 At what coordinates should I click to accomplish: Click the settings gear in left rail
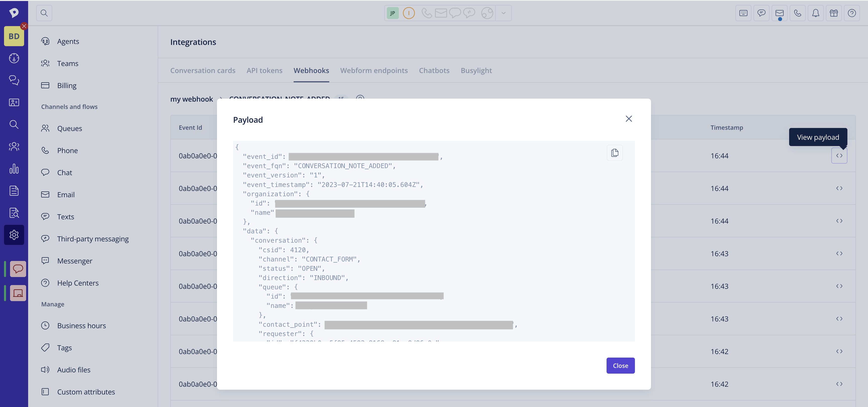point(14,235)
